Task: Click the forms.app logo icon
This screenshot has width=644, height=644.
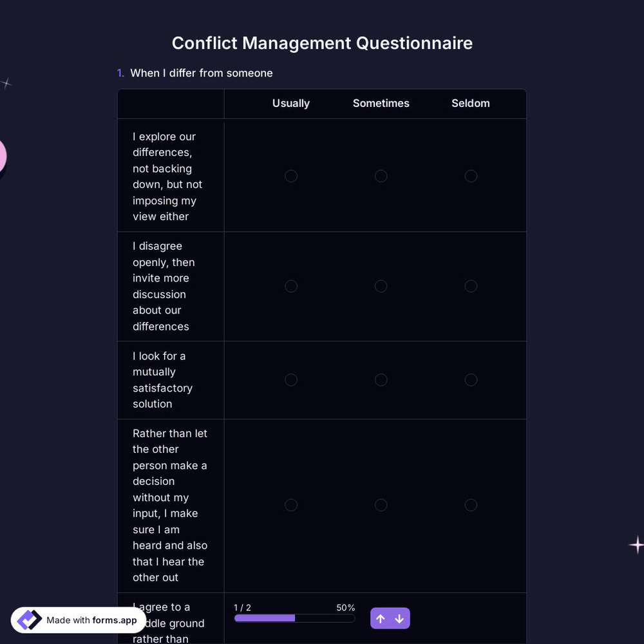Action: point(29,620)
